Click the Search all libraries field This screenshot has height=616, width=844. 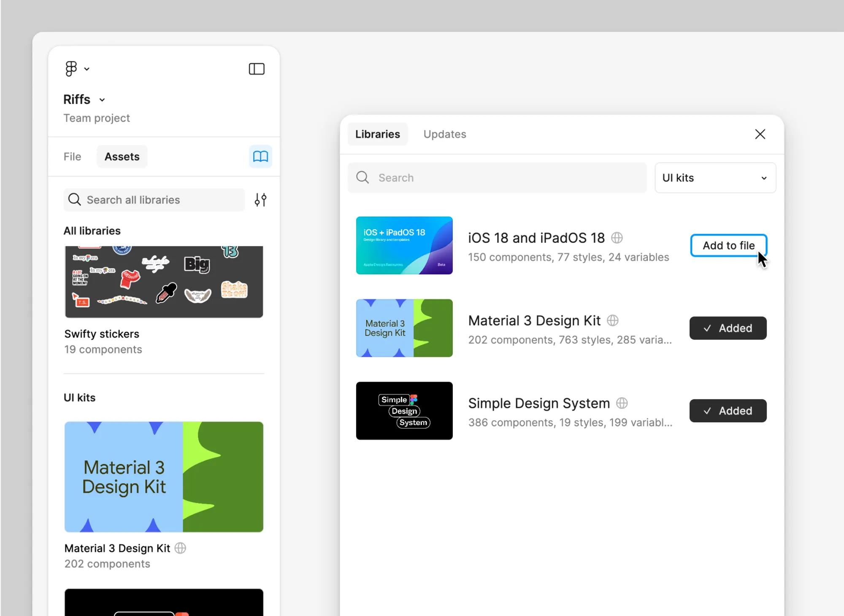(x=154, y=200)
